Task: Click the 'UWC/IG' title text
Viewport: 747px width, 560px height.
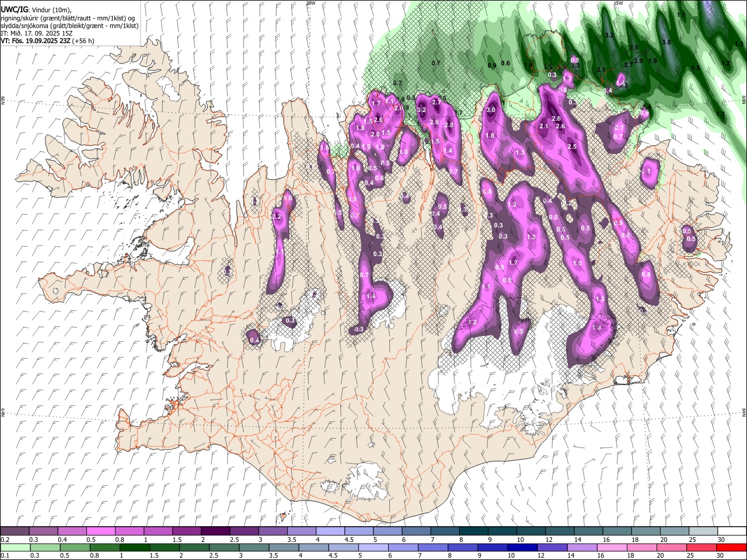Action: (x=14, y=10)
